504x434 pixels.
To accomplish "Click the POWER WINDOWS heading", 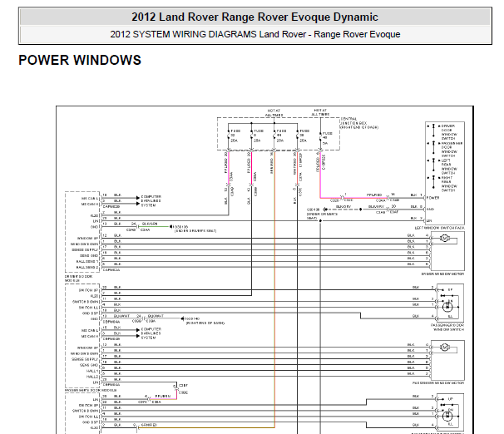I will point(80,61).
